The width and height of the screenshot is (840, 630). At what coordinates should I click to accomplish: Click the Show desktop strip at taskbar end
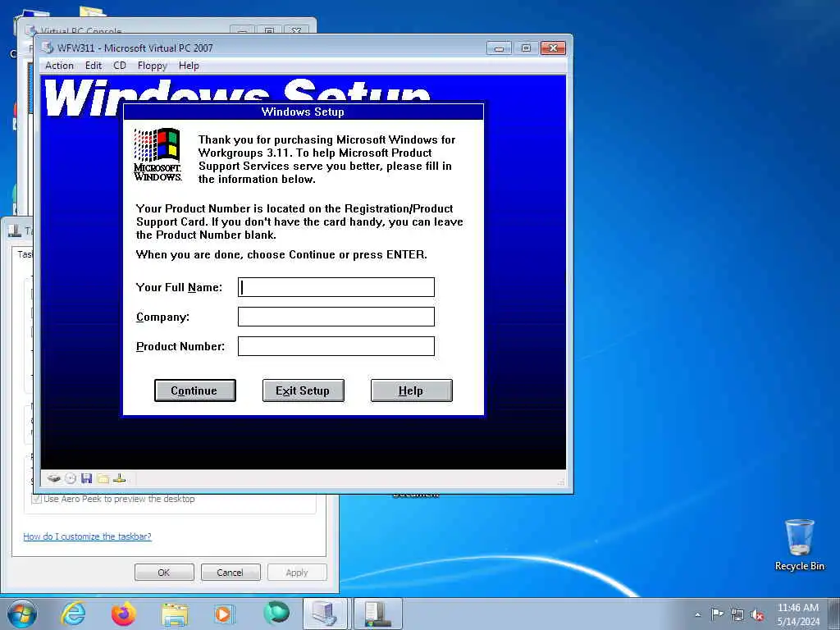point(834,614)
